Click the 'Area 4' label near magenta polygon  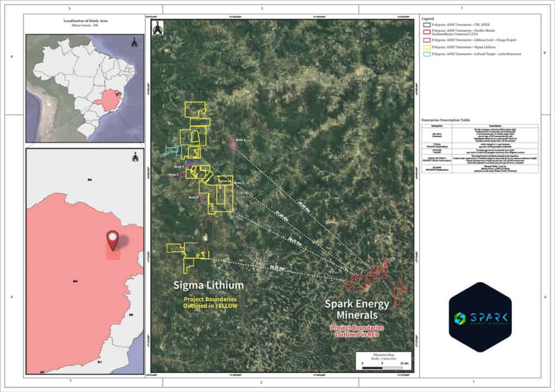[x=240, y=140]
